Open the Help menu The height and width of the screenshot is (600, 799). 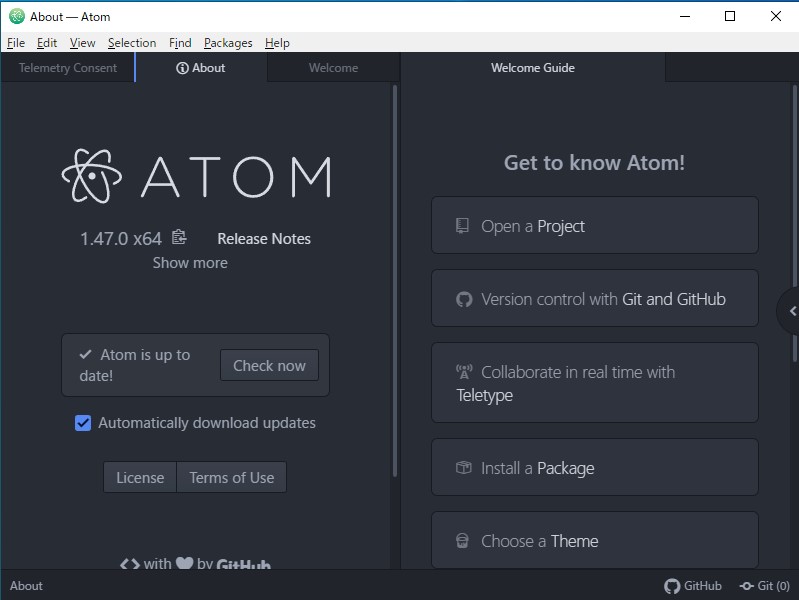click(277, 43)
